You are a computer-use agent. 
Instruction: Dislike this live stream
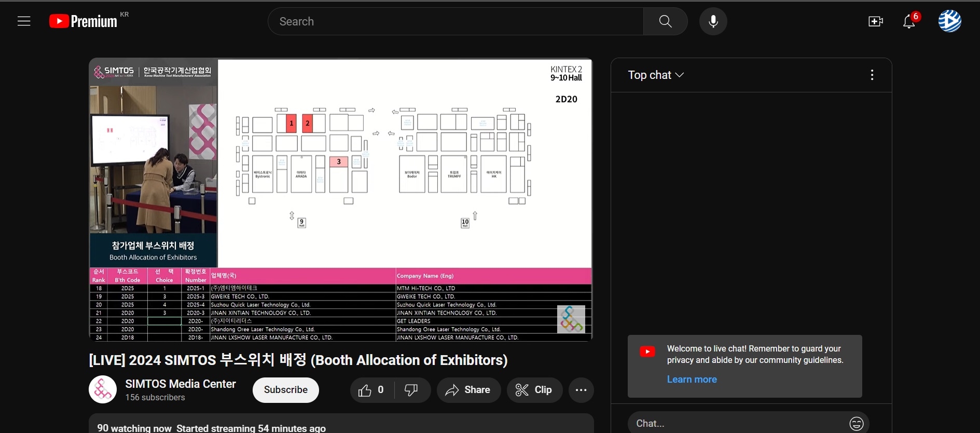[x=411, y=390]
